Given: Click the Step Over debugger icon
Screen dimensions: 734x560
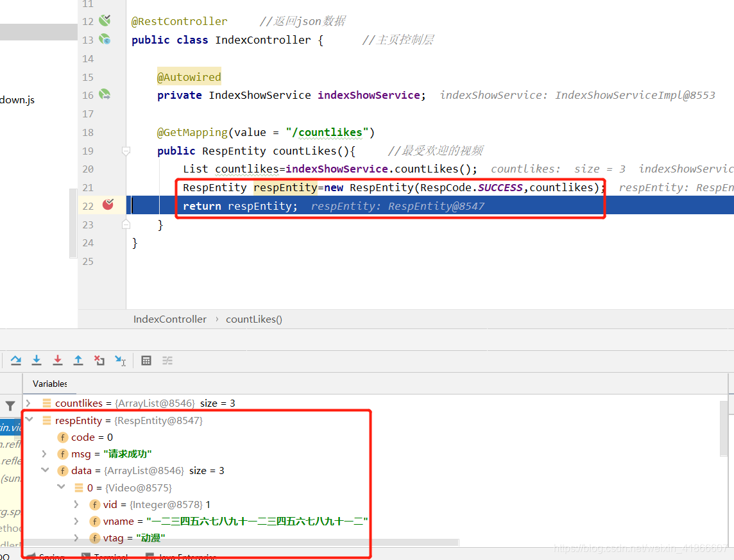Looking at the screenshot, I should click(16, 361).
